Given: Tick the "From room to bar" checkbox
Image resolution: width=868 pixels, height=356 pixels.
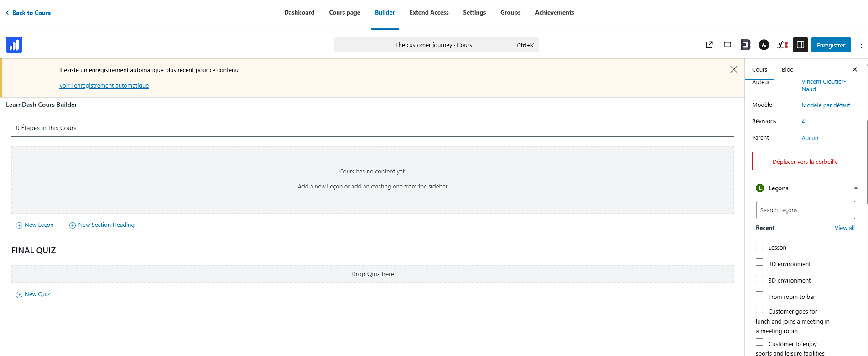Looking at the screenshot, I should [759, 295].
